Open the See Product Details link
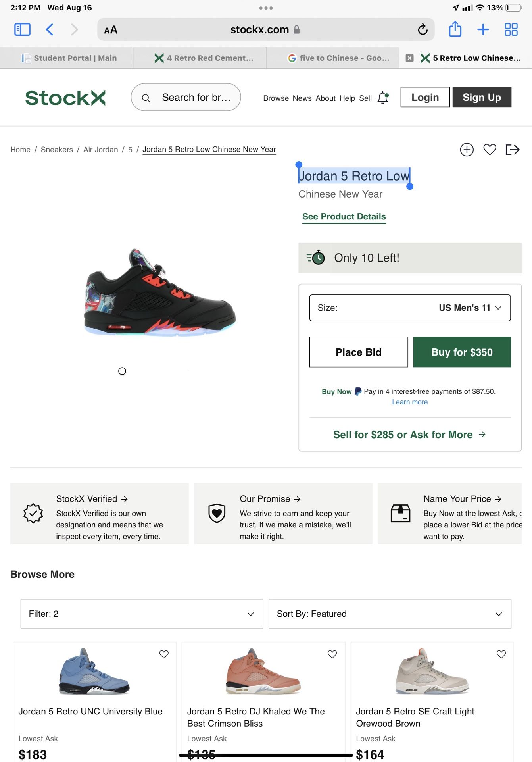This screenshot has width=532, height=762. (x=344, y=217)
